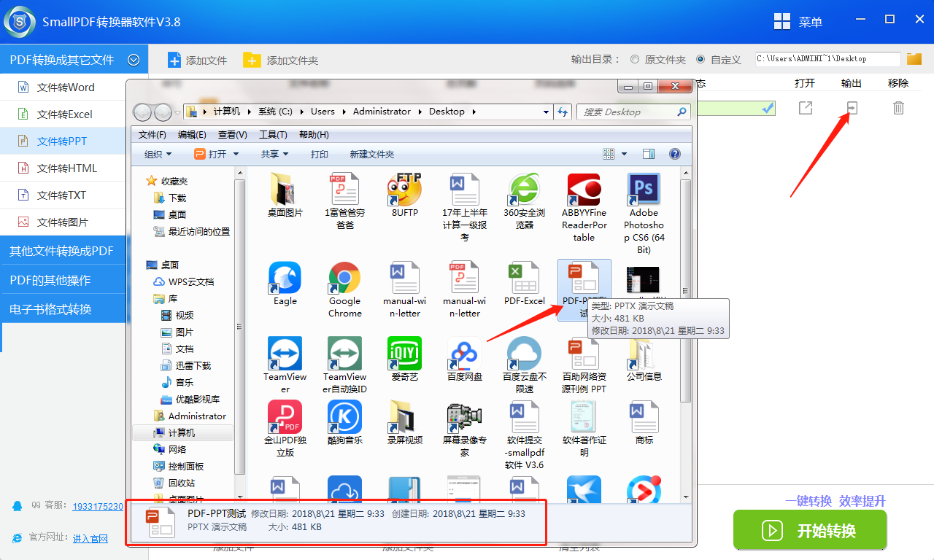Select the 屏幕录像专家 shortcut icon
This screenshot has height=560, width=934.
coord(464,416)
